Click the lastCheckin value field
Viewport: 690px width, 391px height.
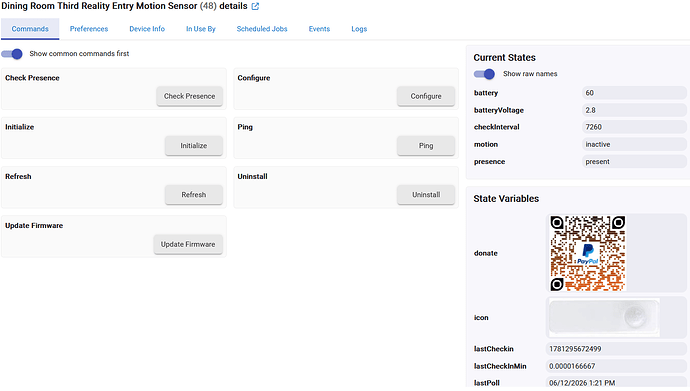616,349
